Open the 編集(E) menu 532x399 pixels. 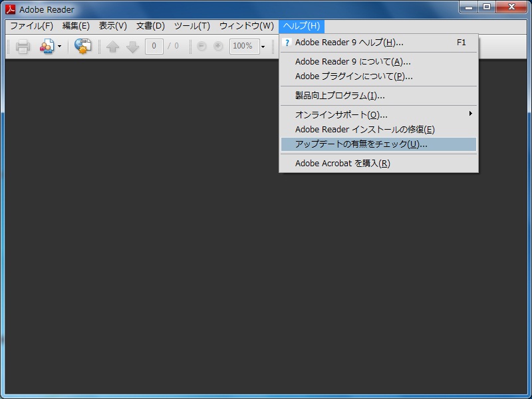pyautogui.click(x=76, y=26)
